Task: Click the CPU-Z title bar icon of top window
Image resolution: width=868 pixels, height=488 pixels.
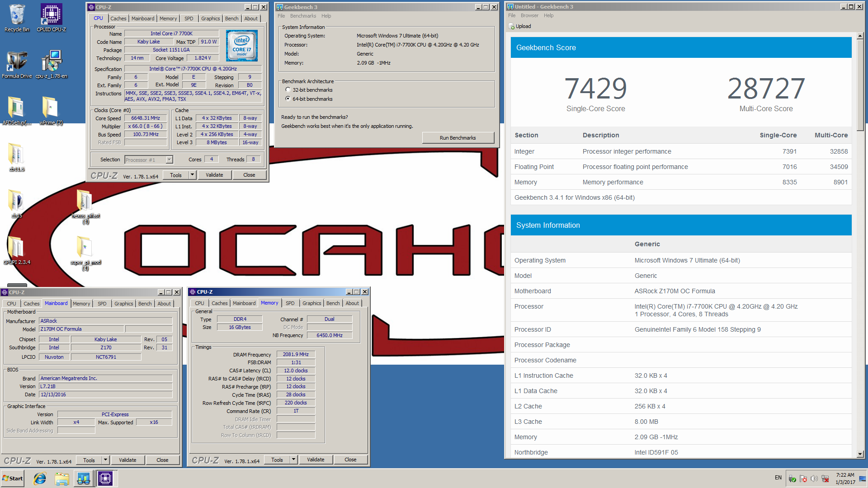Action: click(x=91, y=7)
